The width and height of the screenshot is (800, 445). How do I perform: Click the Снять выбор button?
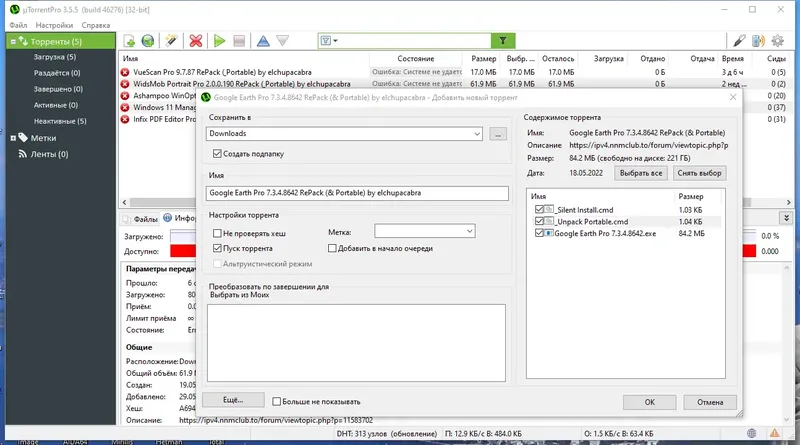click(699, 173)
